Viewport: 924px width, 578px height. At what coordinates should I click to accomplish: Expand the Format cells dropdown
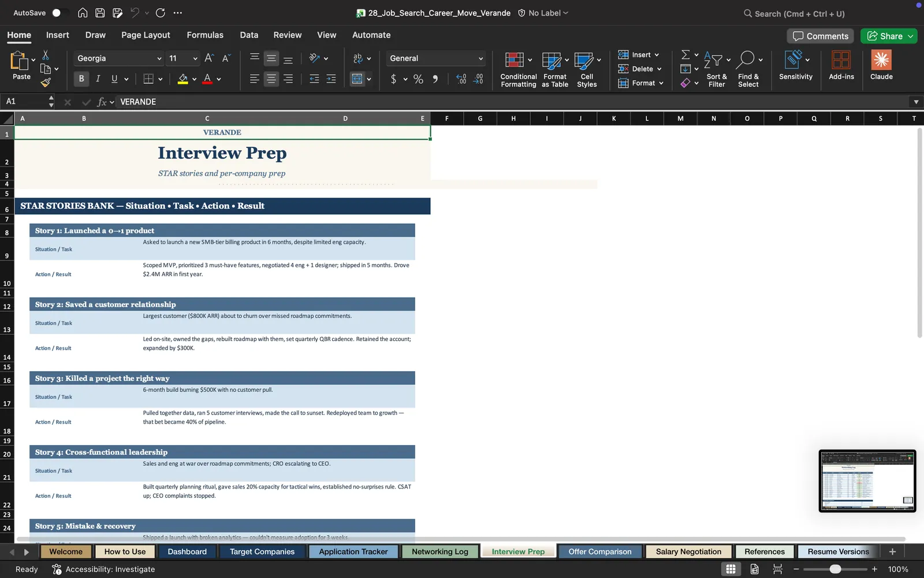pyautogui.click(x=661, y=83)
